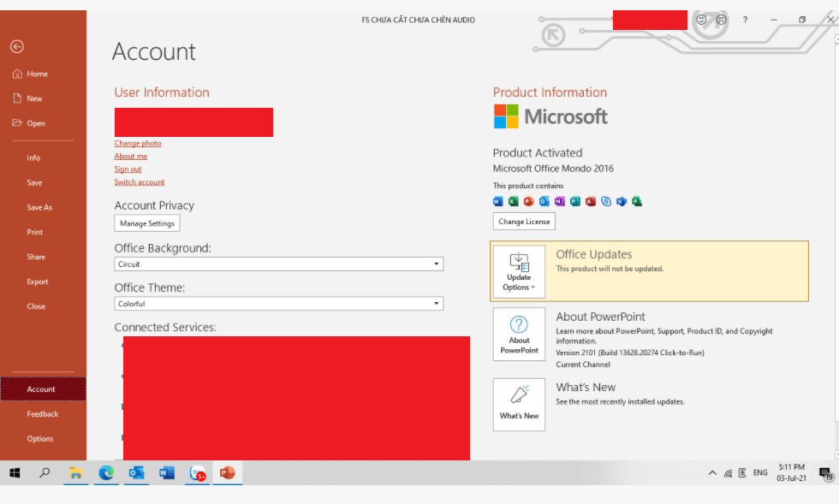Click the Access product icon

pyautogui.click(x=591, y=201)
